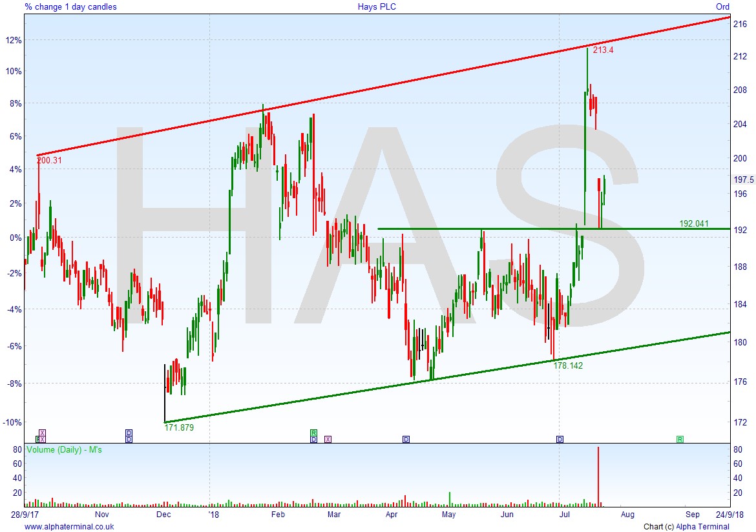Click the -10% axis label on the left
Screen dimensions: 756x532
12,423
